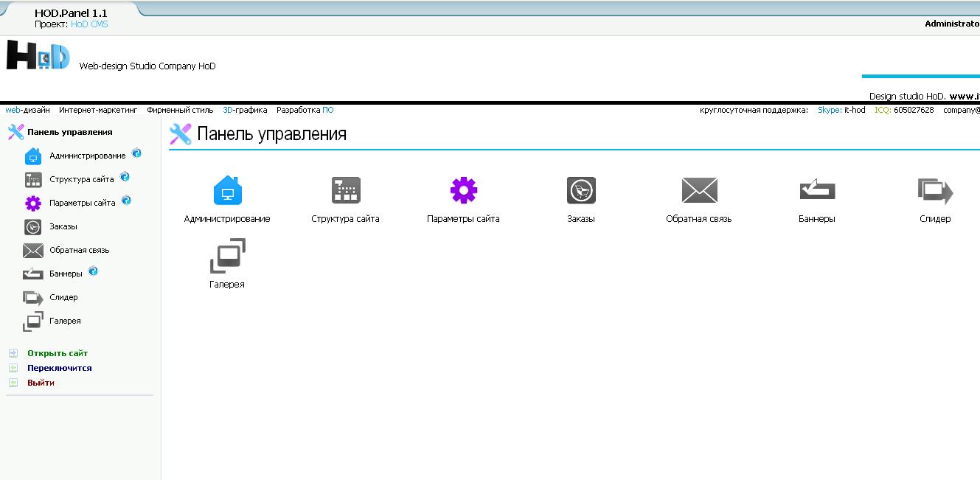Viewport: 980px width, 480px height.
Task: Click the sidebar Баннеры icon
Action: tap(33, 274)
